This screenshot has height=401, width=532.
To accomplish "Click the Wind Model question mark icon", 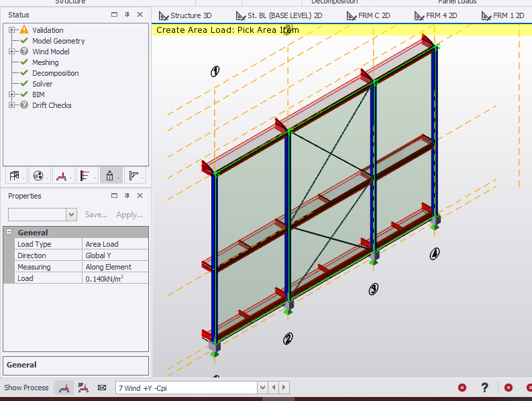I will 24,51.
